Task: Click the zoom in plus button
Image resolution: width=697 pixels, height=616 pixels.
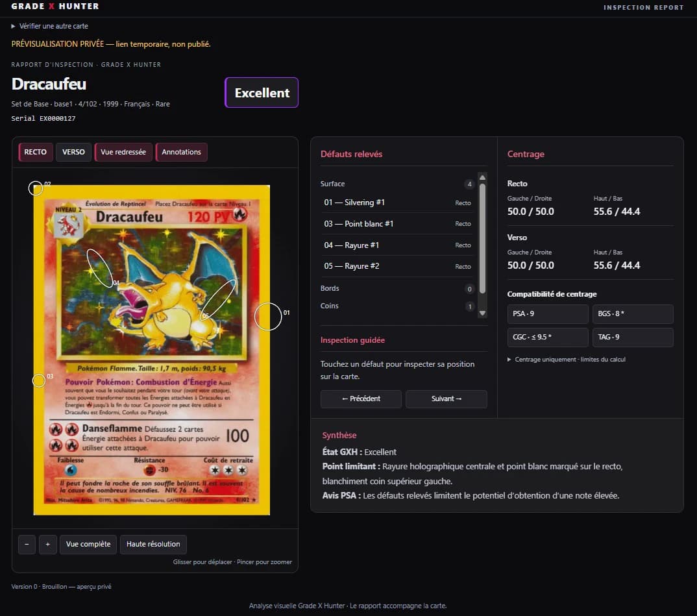Action: coord(47,545)
